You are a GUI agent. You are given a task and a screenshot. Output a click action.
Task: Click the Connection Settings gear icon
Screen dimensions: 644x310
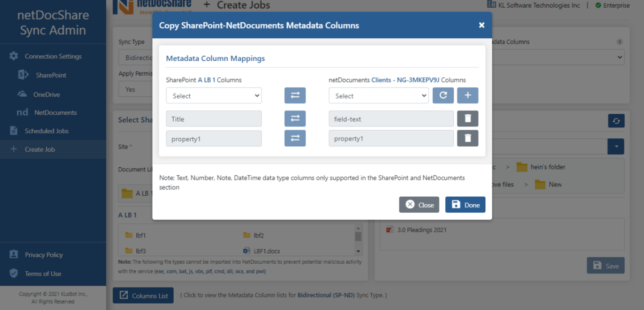14,56
